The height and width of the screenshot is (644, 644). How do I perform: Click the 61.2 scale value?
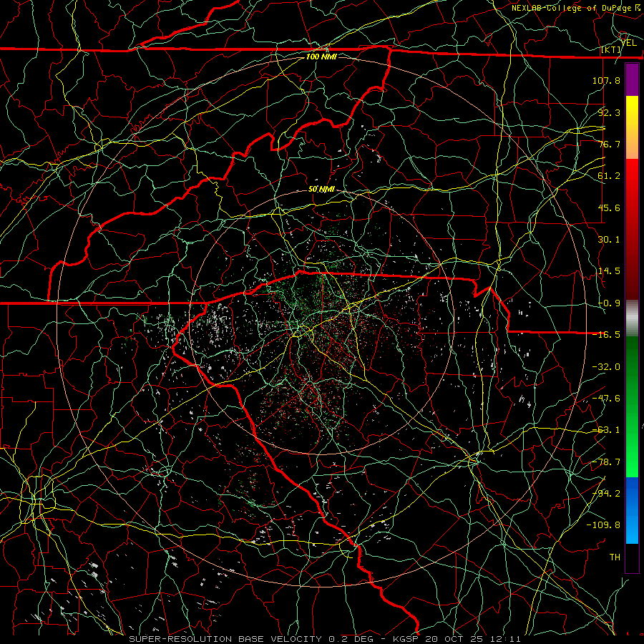pos(609,176)
